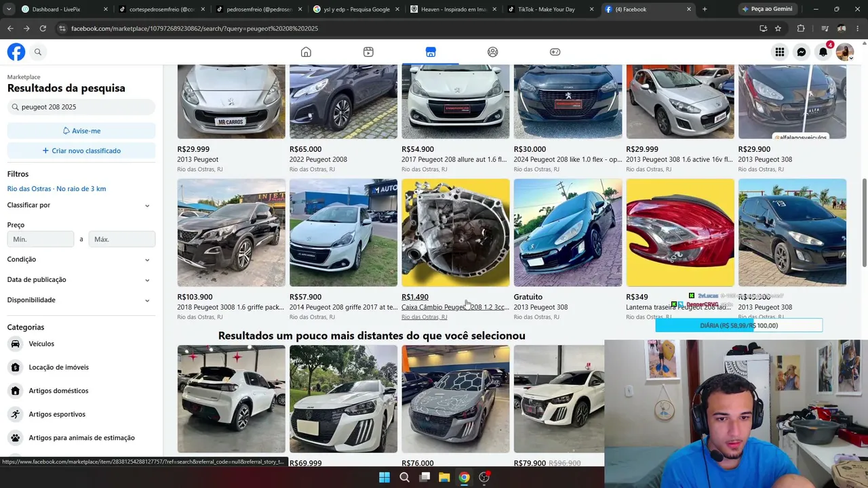Click the install app icon in address bar
The height and width of the screenshot is (488, 868).
(x=763, y=28)
